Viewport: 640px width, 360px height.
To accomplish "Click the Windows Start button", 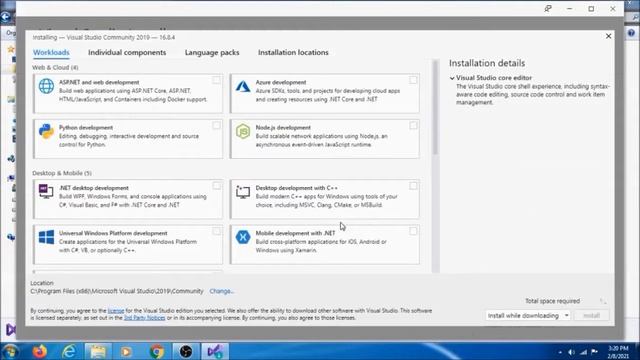I will tap(10, 351).
